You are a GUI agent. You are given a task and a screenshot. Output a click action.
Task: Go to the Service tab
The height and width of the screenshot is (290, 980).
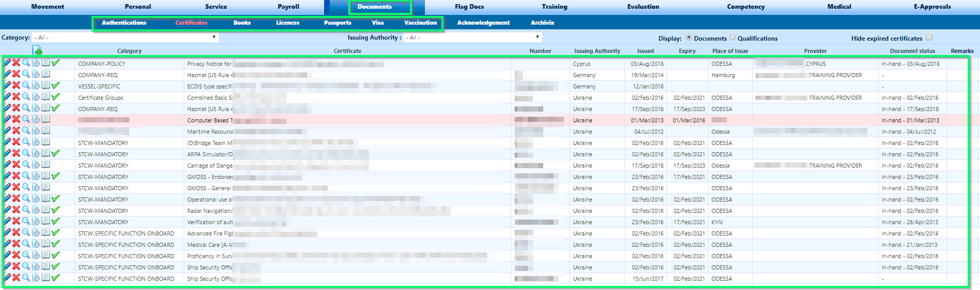click(x=216, y=7)
